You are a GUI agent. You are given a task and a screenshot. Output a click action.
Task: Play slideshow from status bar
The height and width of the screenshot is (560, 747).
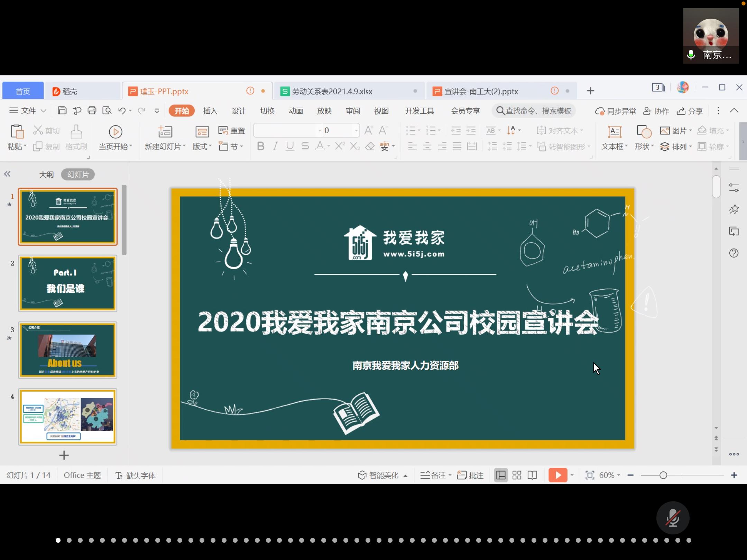point(558,475)
